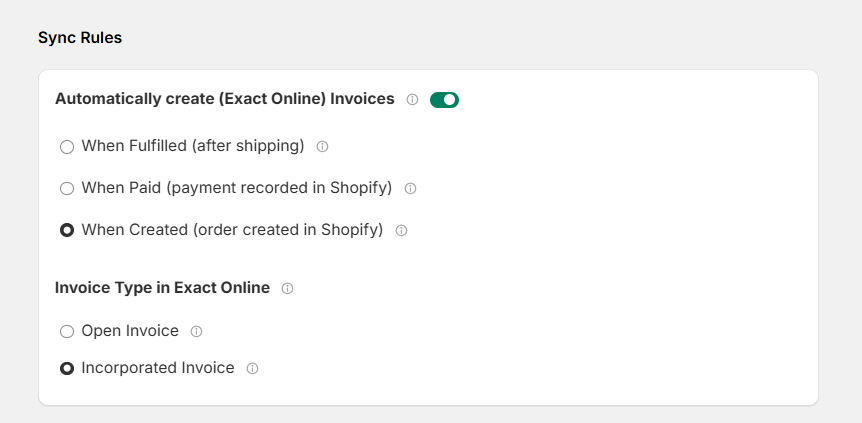The width and height of the screenshot is (862, 423).
Task: Pick the Open Invoice radio button
Action: tap(67, 331)
